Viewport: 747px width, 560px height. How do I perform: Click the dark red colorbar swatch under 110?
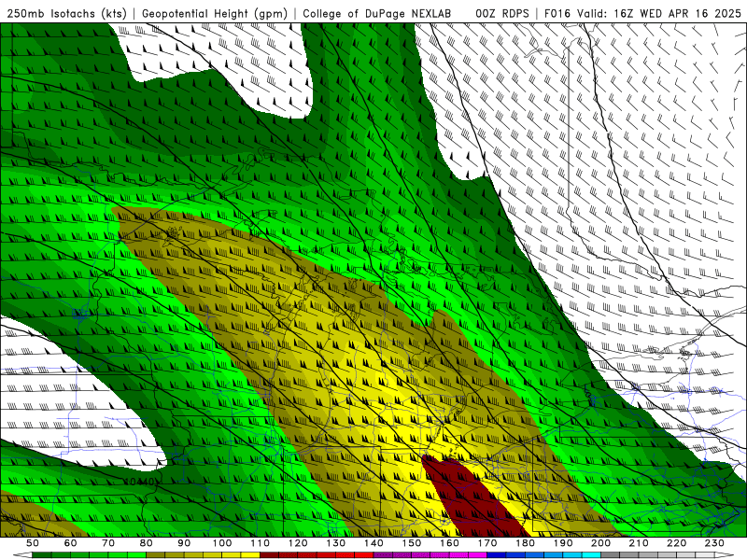(x=269, y=555)
